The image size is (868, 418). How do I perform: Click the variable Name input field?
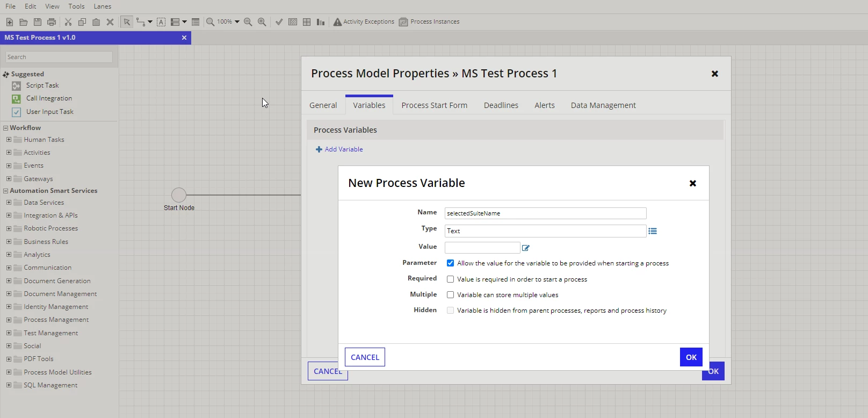point(546,213)
